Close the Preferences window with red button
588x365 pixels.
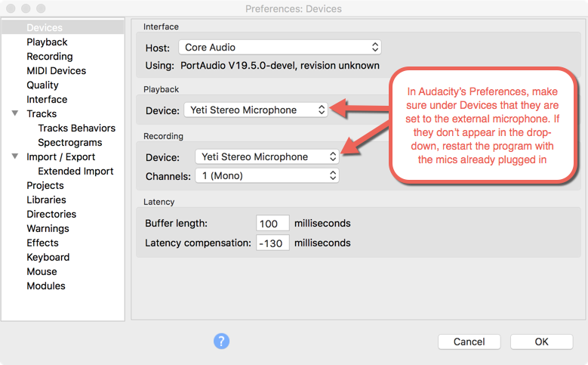pos(11,8)
